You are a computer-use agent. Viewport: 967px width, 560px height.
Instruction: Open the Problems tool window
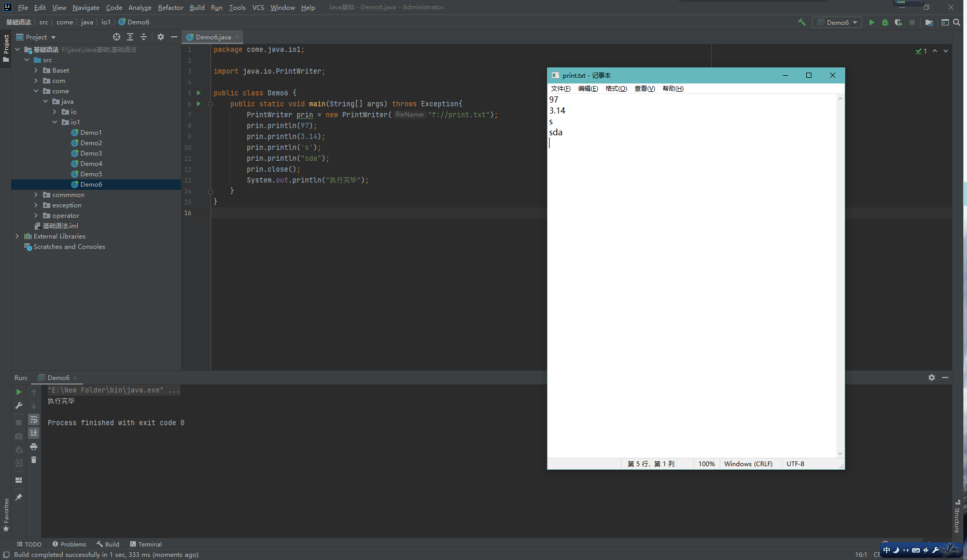point(69,544)
